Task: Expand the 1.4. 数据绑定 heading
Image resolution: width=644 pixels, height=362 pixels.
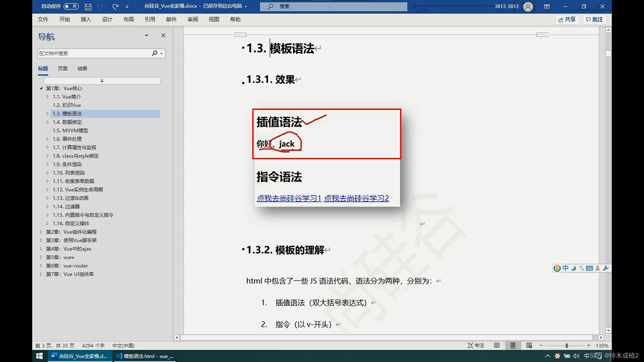Action: click(x=48, y=122)
